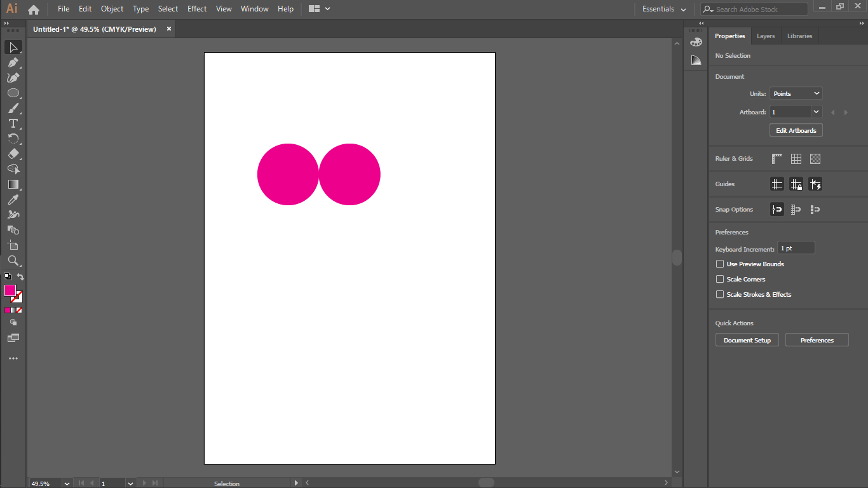
Task: Click the Edit Artboards button
Action: click(796, 130)
